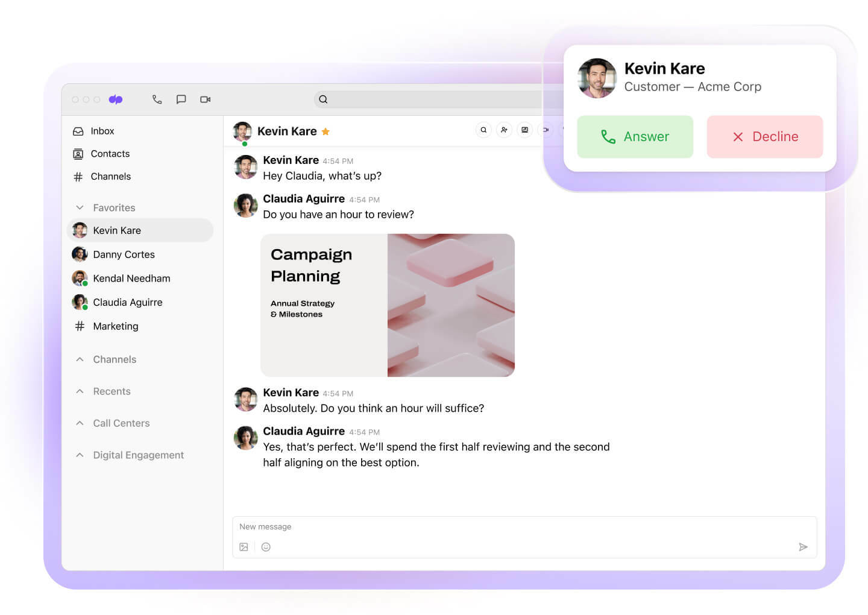868x615 pixels.
Task: Open the Campaign Planning attachment preview
Action: pyautogui.click(x=388, y=305)
